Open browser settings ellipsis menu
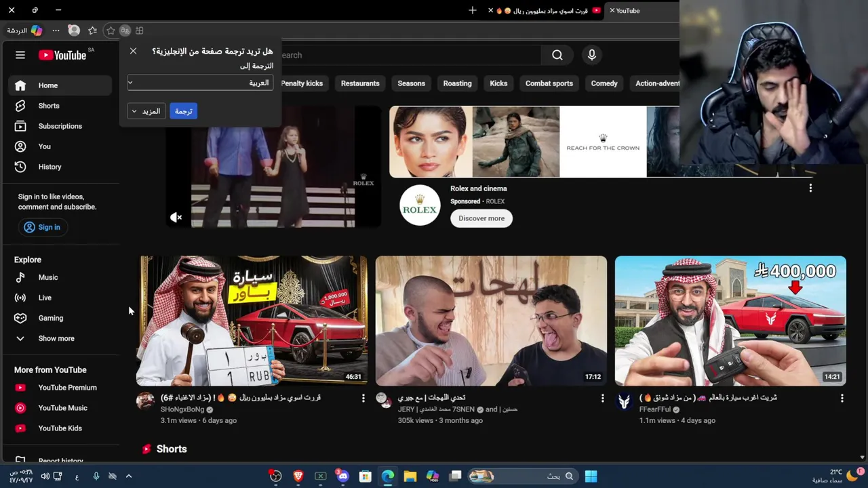The width and height of the screenshot is (868, 488). point(56,30)
